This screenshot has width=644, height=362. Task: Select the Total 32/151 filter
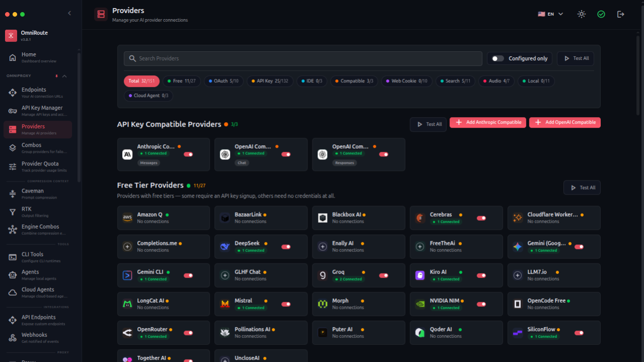point(141,81)
